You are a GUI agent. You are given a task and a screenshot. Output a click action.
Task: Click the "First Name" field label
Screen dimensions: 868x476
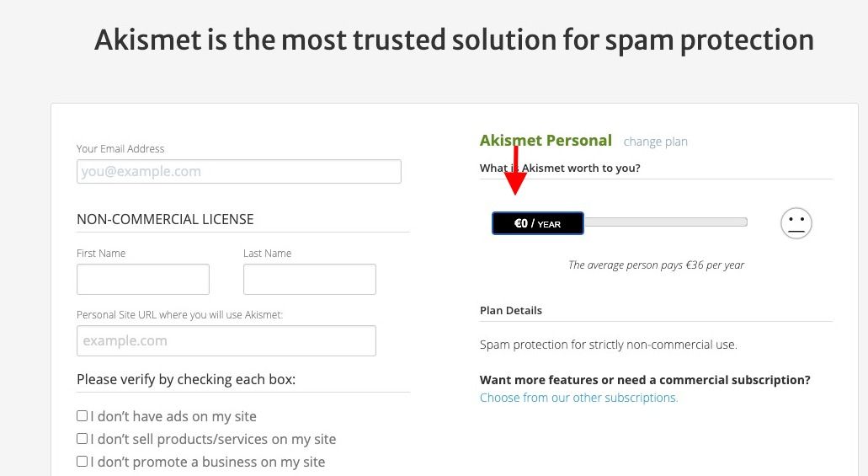click(x=101, y=254)
